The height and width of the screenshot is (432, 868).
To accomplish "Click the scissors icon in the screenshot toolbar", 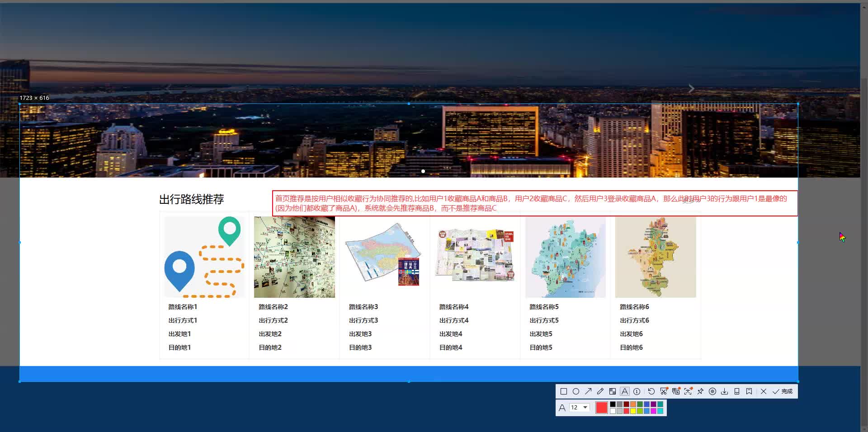I will point(664,391).
